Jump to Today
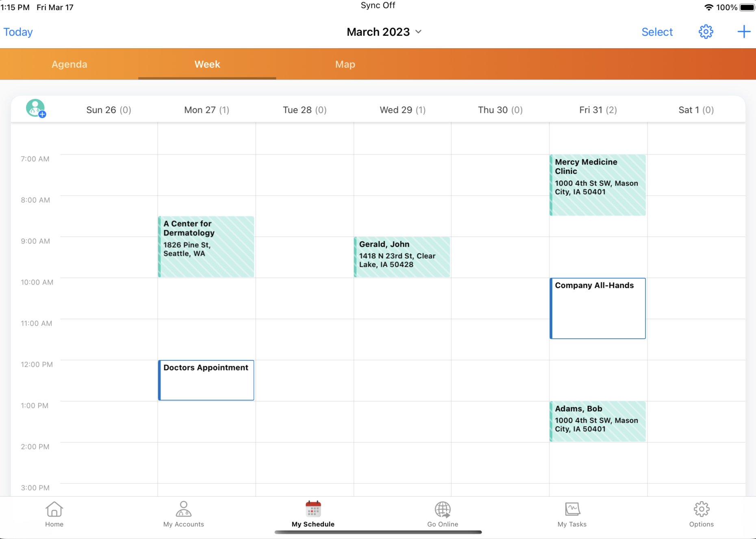This screenshot has height=539, width=756. (x=18, y=32)
